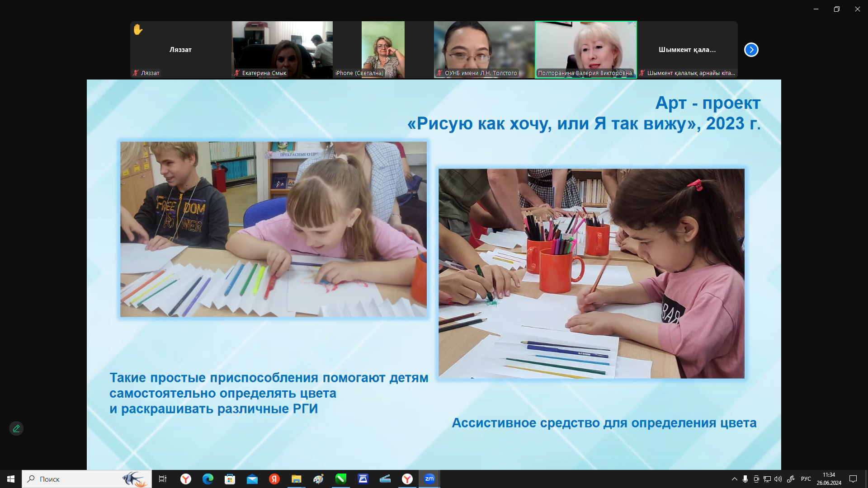Click the left photo of children drawing
868x488 pixels.
point(274,229)
